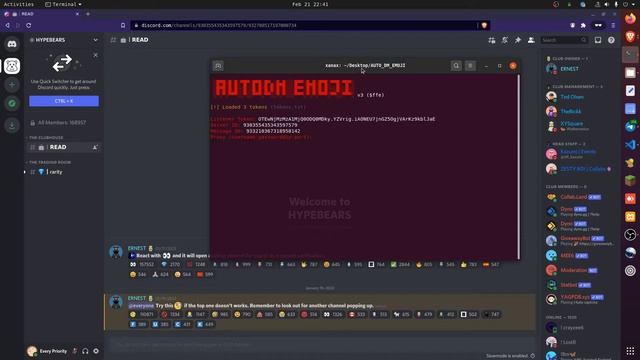Open the Threads icon in channel header

click(x=492, y=40)
